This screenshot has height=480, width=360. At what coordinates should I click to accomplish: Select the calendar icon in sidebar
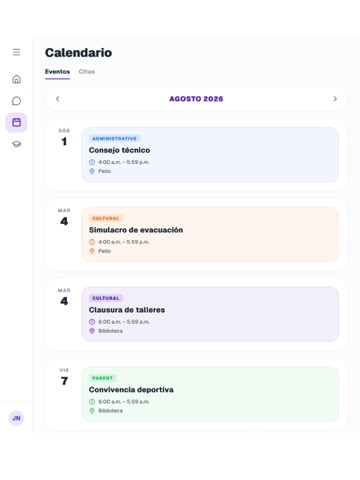coord(16,122)
